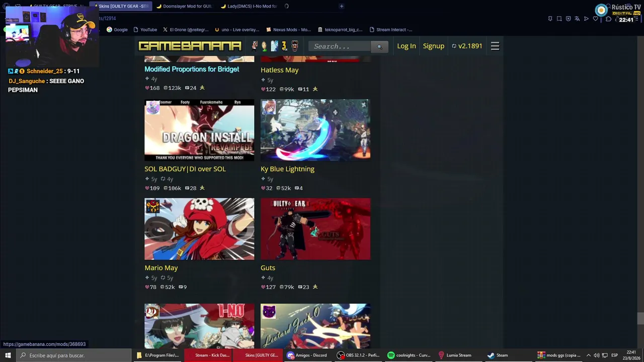Open the Mario May mod page
Viewport: 644px width, 362px height.
161,268
